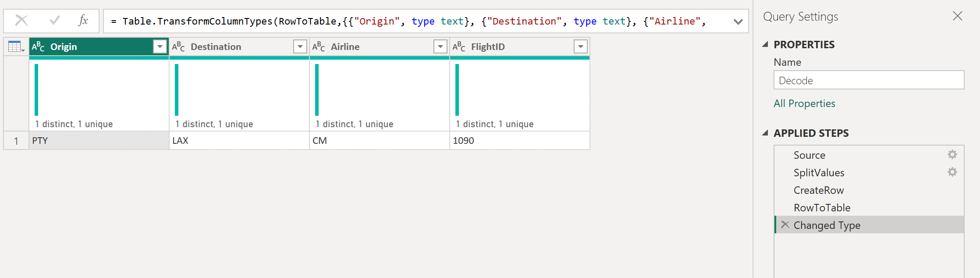Open the table menu icon in the grid corner
The height and width of the screenshot is (278, 980).
(x=16, y=46)
